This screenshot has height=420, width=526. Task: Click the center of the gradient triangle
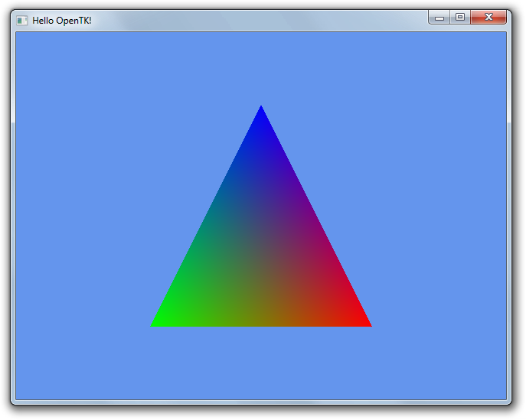(261, 252)
